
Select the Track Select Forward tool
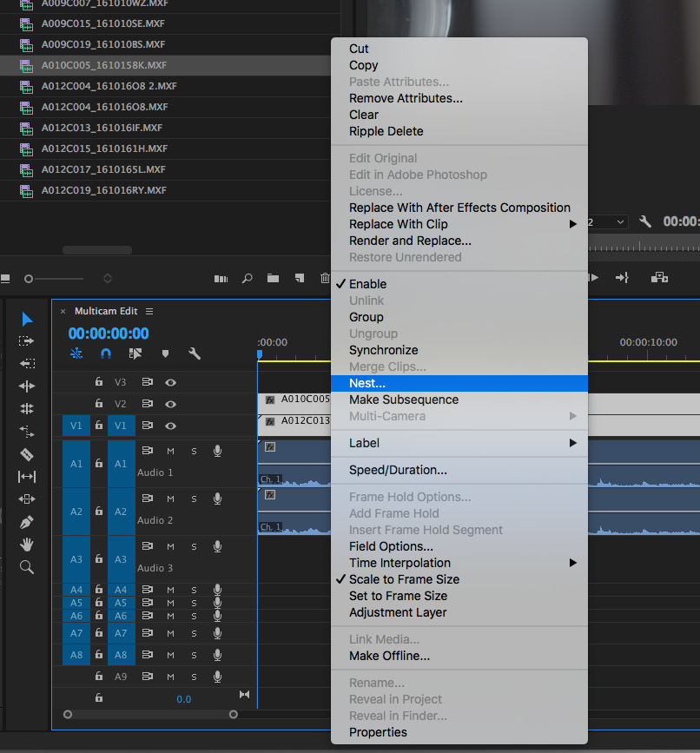(27, 341)
